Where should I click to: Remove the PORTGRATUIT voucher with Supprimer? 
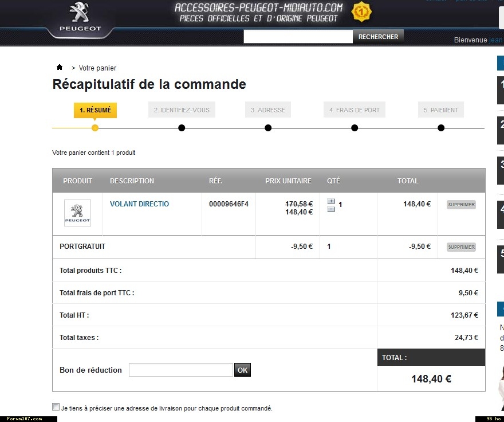[x=461, y=247]
